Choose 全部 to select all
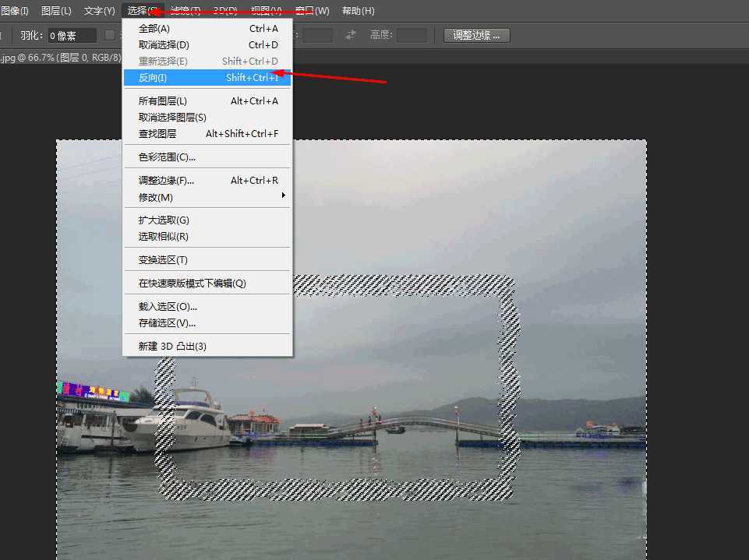Screen dimensions: 749x560 pos(152,28)
